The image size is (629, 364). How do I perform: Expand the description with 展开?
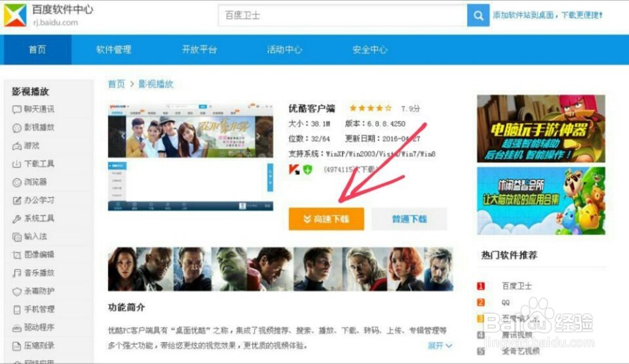(440, 346)
